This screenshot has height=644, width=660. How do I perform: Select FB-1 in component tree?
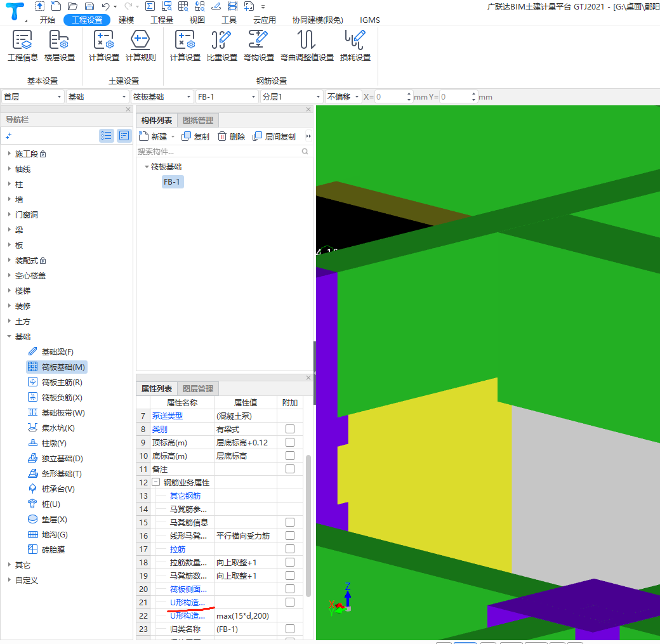(x=172, y=182)
